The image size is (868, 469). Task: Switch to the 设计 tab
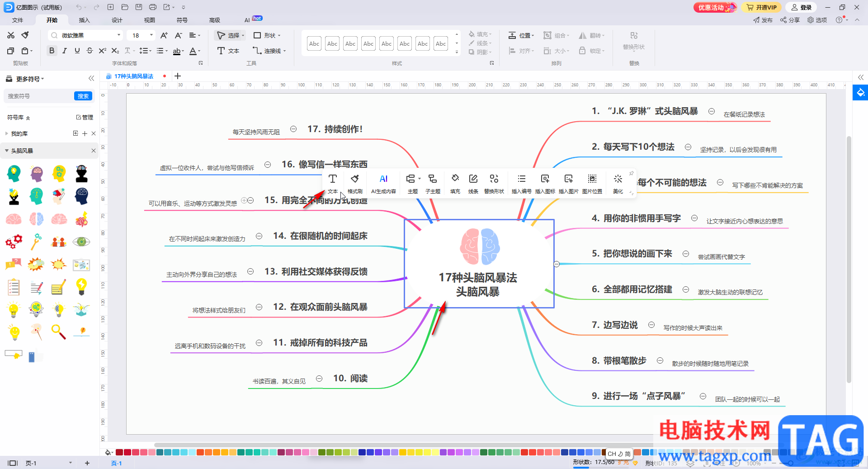click(117, 20)
